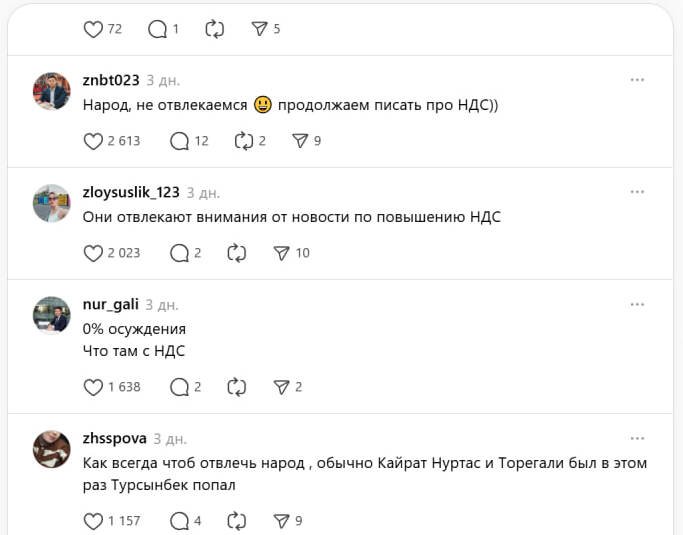Screen dimensions: 683x535
Task: Open znbt023's profile via username
Action: [110, 80]
